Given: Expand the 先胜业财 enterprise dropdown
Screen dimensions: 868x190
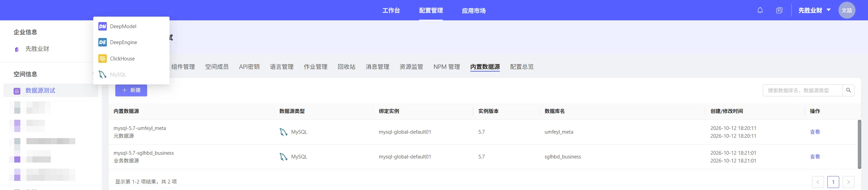Looking at the screenshot, I should (x=814, y=10).
